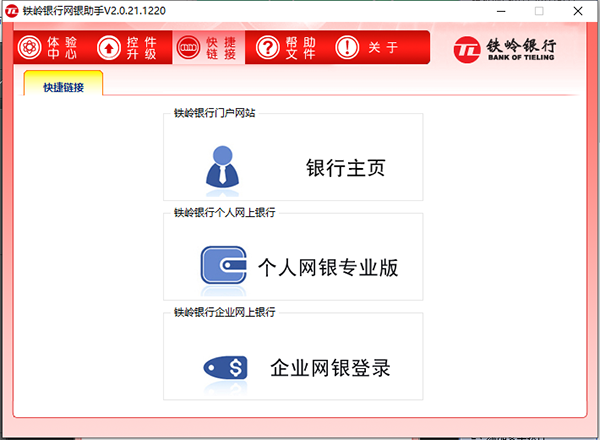Click the window title 铁岭银行网银助手V2.0.21.1220
This screenshot has height=440, width=600.
pos(94,11)
